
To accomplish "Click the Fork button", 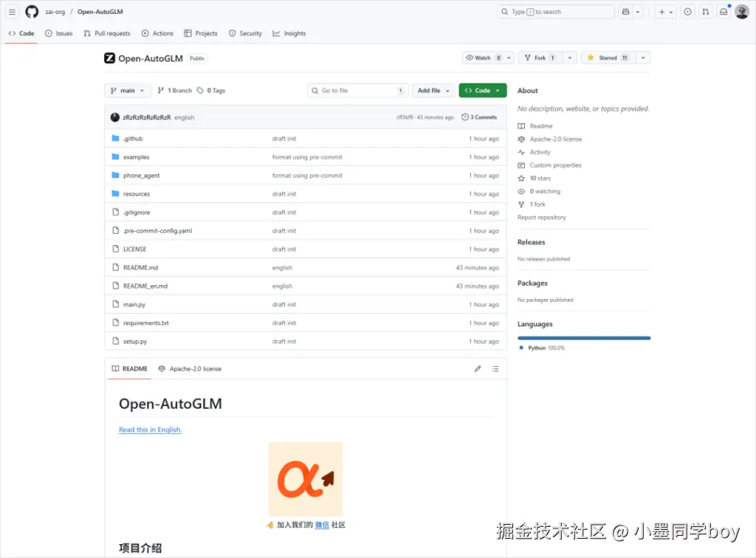I will coord(540,58).
